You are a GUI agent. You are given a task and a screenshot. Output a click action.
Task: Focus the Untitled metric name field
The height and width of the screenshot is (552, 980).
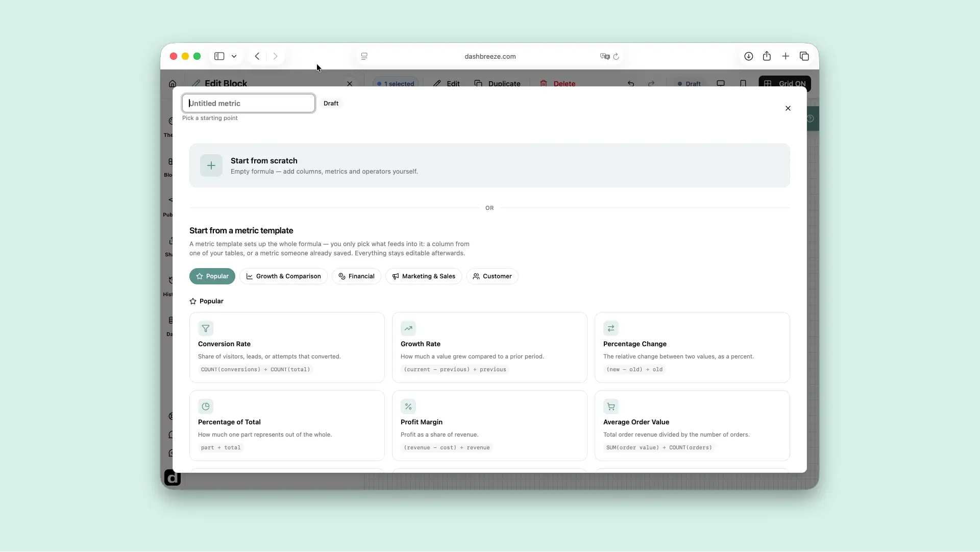click(249, 103)
